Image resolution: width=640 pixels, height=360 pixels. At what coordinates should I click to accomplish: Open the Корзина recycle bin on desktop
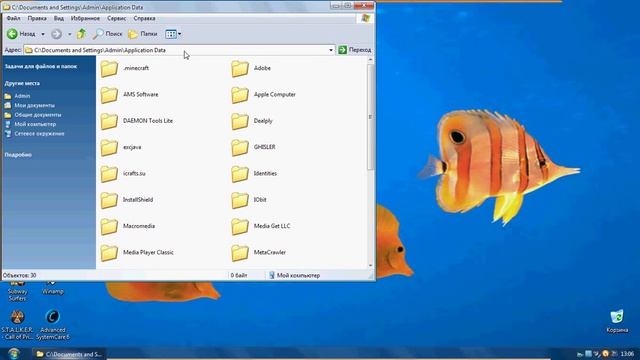pyautogui.click(x=617, y=322)
